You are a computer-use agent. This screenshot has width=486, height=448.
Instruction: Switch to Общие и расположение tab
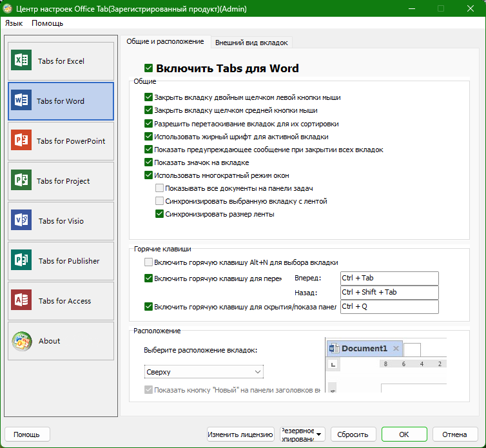coord(165,41)
